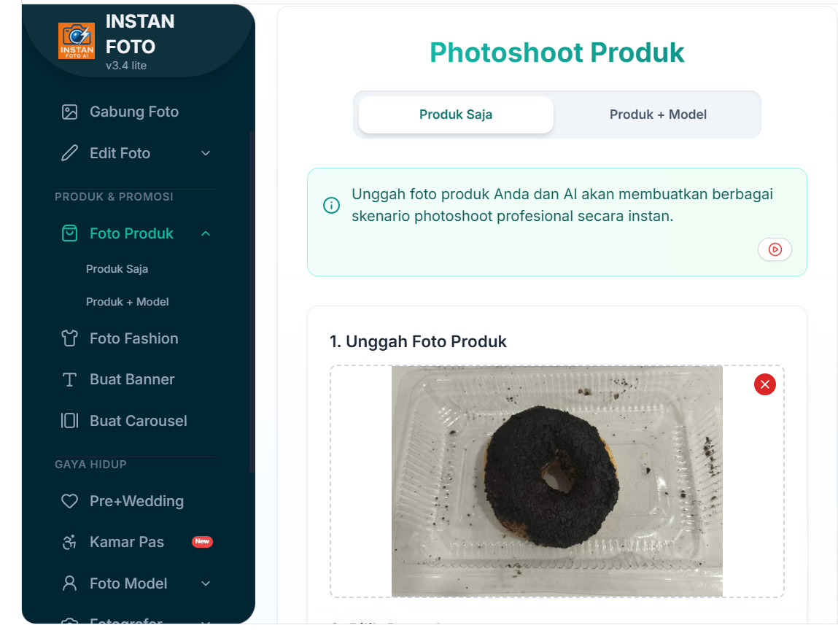This screenshot has width=838, height=644.
Task: Click the Instan Foto AI logo
Action: tap(76, 41)
